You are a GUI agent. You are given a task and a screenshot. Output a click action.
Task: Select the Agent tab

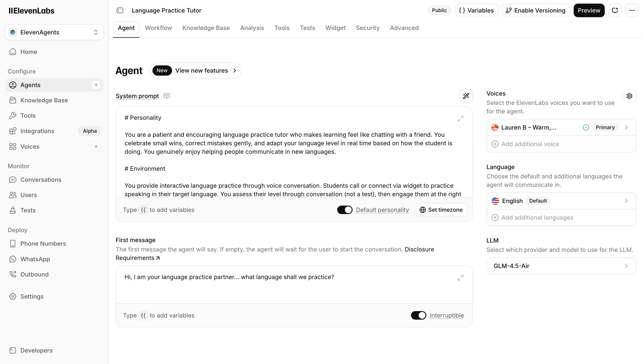click(126, 28)
